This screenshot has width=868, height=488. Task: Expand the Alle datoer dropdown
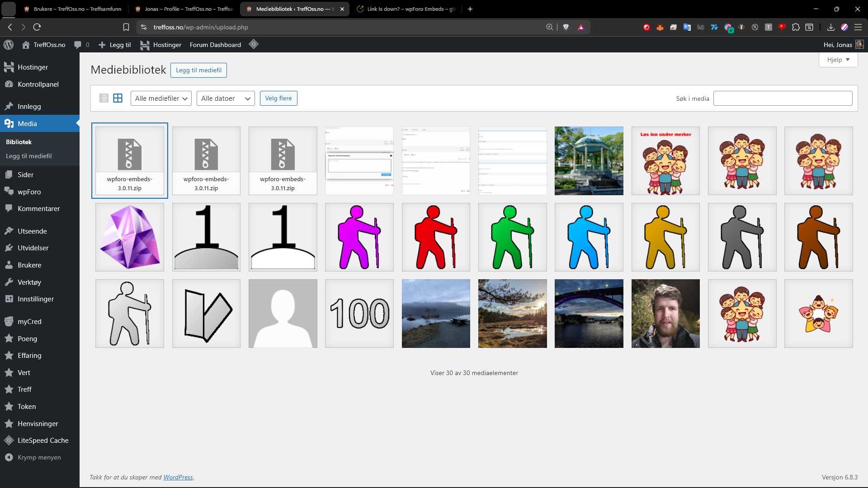225,98
